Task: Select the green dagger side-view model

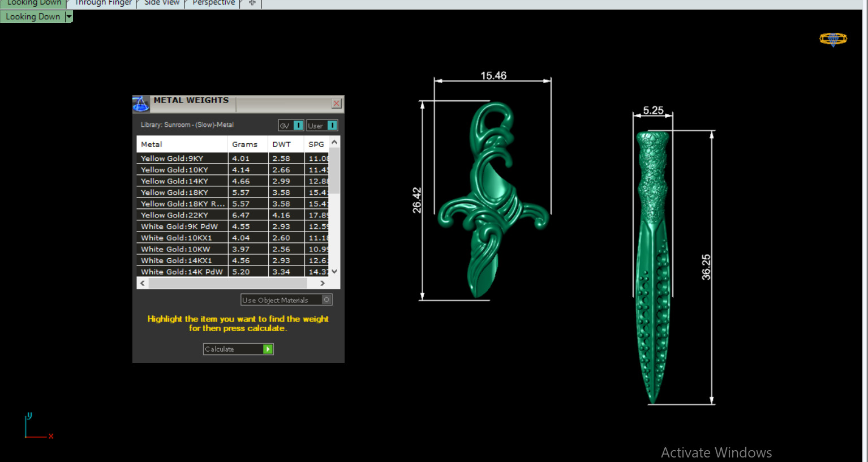Action: 652,266
